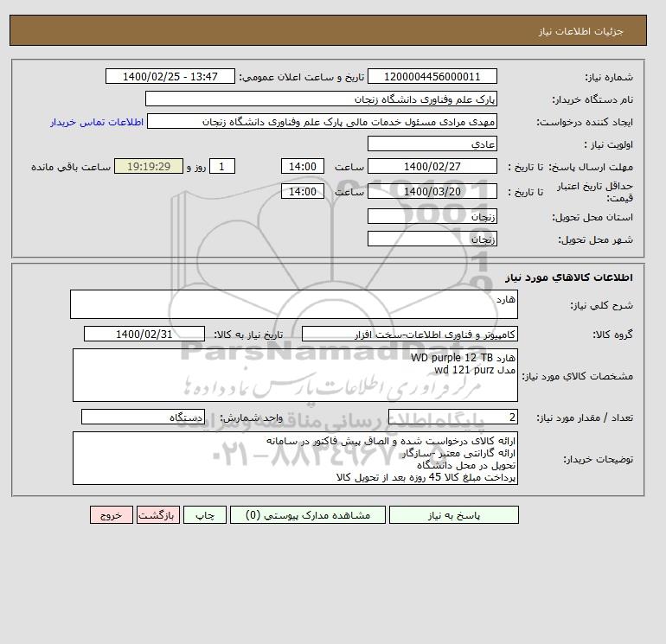Click the ساعت باقی مانده text
Screen dimensions: 666x644
pos(71,167)
